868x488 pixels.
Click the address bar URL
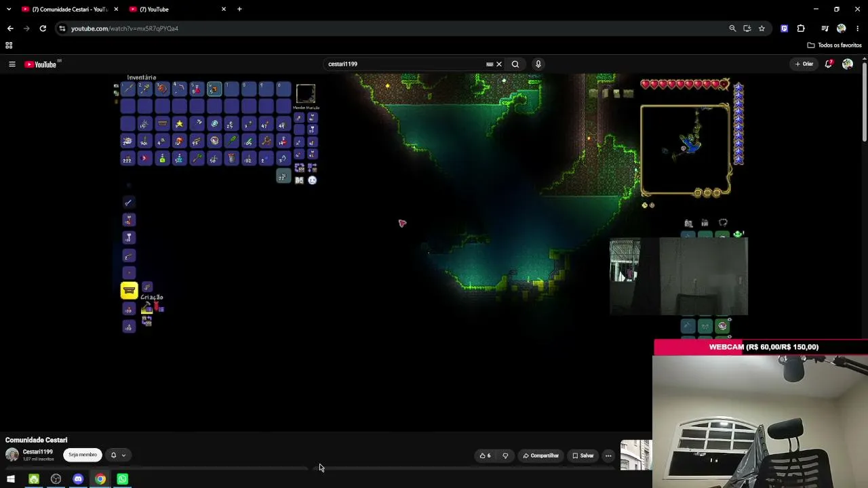125,28
